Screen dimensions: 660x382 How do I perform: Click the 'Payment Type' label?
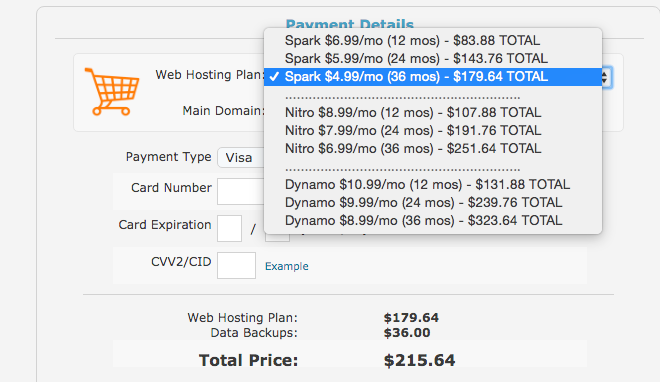pyautogui.click(x=168, y=157)
